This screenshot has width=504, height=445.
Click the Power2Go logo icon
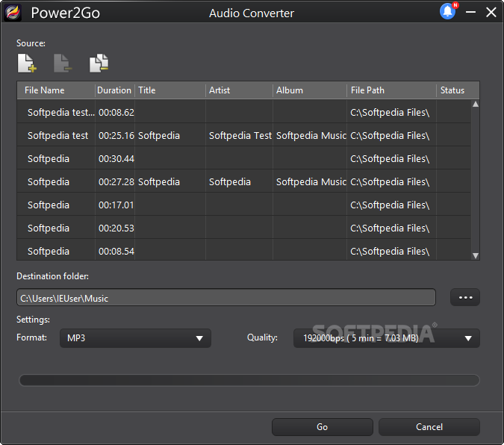point(13,13)
